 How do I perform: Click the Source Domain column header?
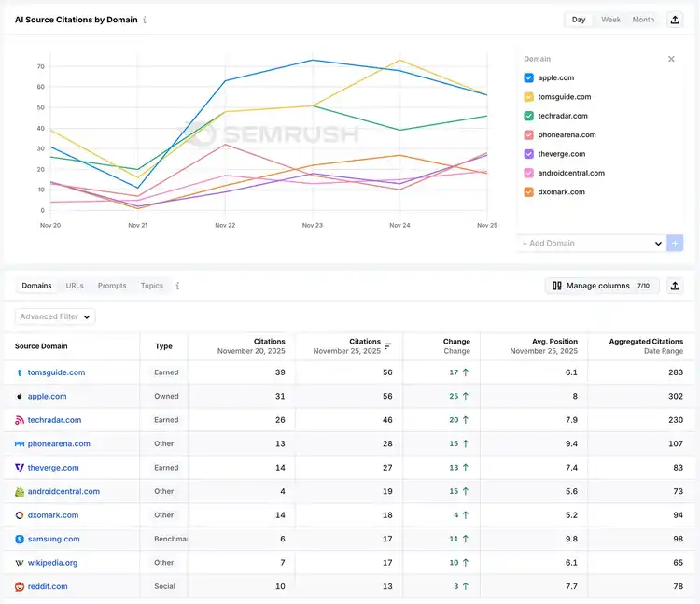pos(41,346)
